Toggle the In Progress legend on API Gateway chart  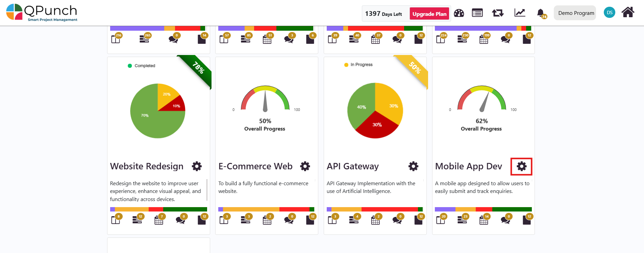(x=358, y=65)
